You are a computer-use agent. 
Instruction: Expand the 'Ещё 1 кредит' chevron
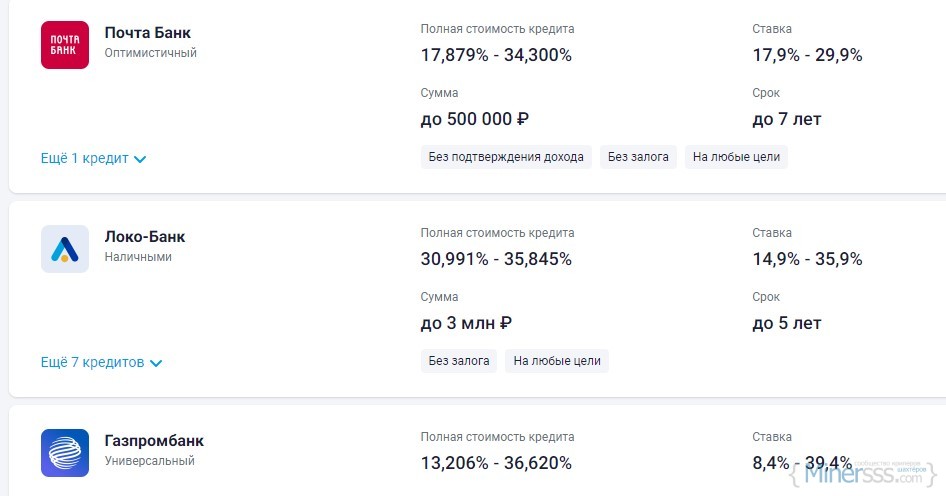point(140,159)
